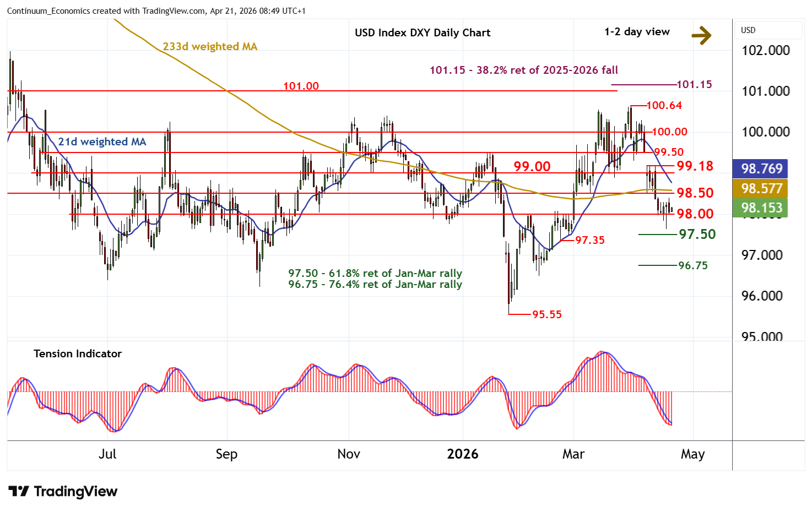812x512 pixels.
Task: Click the 1-2 day view label
Action: [637, 32]
